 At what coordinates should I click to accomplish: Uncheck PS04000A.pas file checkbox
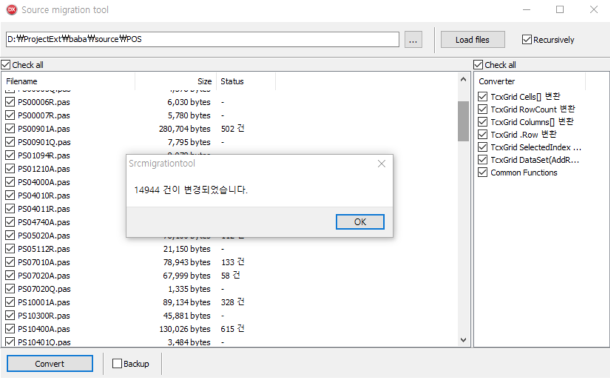tap(10, 182)
